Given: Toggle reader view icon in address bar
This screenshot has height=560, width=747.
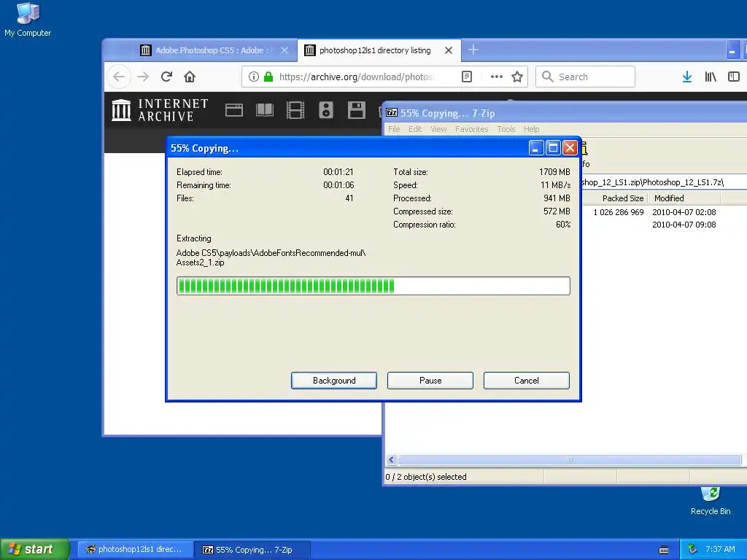Looking at the screenshot, I should tap(467, 77).
